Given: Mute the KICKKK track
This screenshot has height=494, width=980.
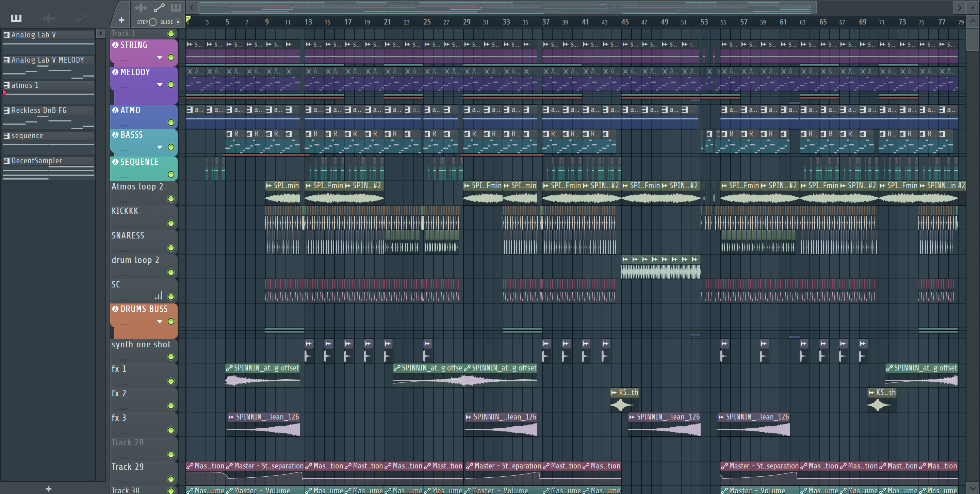Looking at the screenshot, I should coord(171,223).
